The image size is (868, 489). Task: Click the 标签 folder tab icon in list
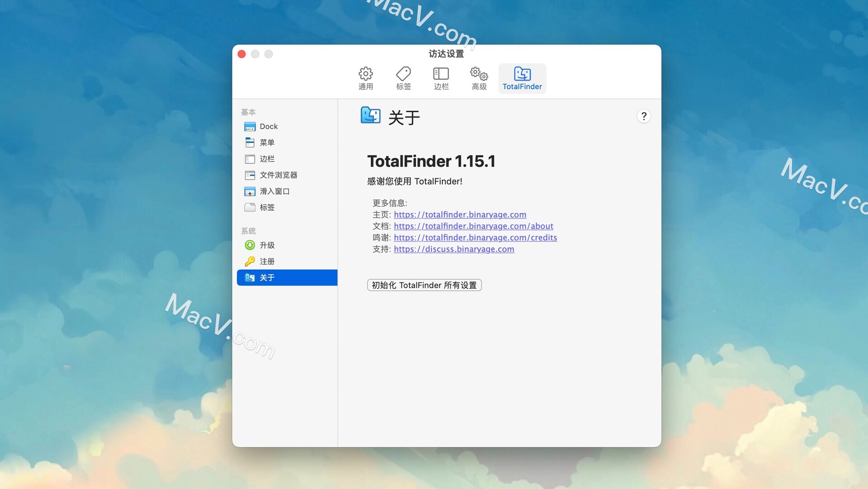[250, 208]
